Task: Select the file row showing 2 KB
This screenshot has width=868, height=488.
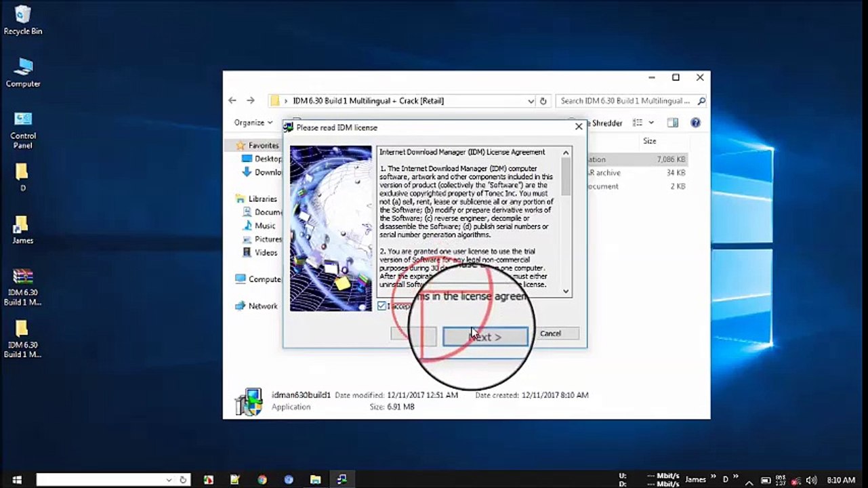Action: (638, 186)
